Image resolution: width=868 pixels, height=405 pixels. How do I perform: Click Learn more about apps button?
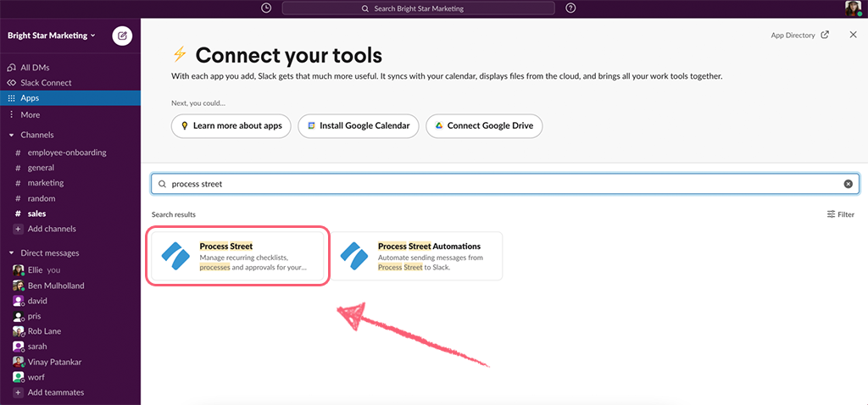click(231, 125)
